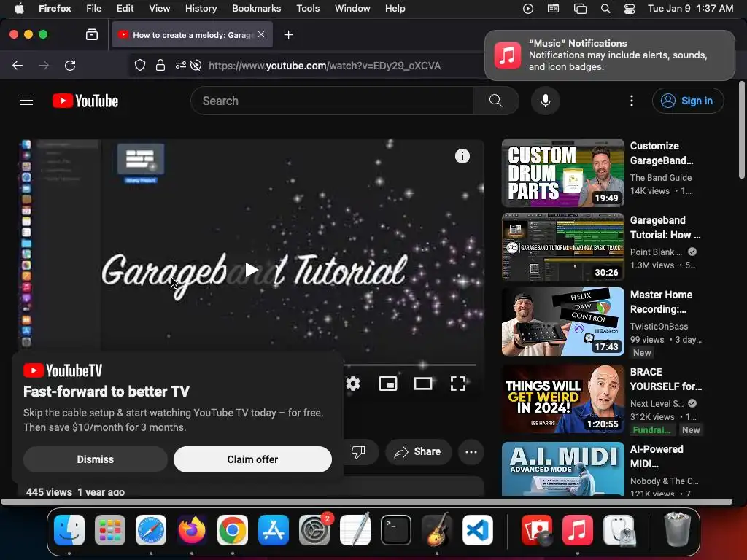
Task: Show video info card icon
Action: (x=462, y=156)
